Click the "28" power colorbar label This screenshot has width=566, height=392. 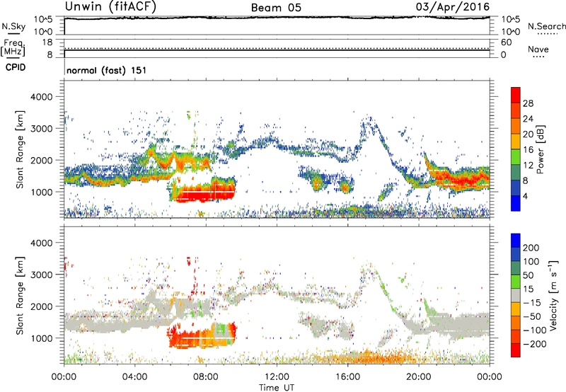(x=528, y=103)
